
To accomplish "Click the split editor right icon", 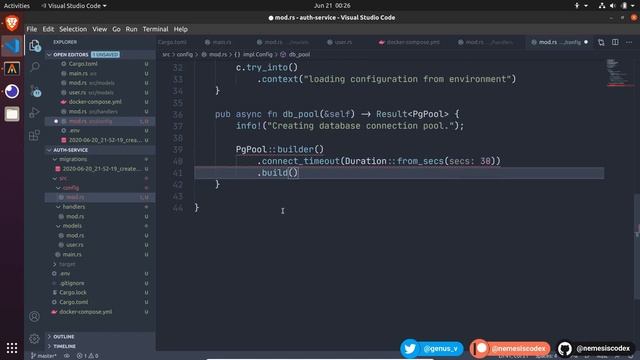I will click(x=615, y=42).
